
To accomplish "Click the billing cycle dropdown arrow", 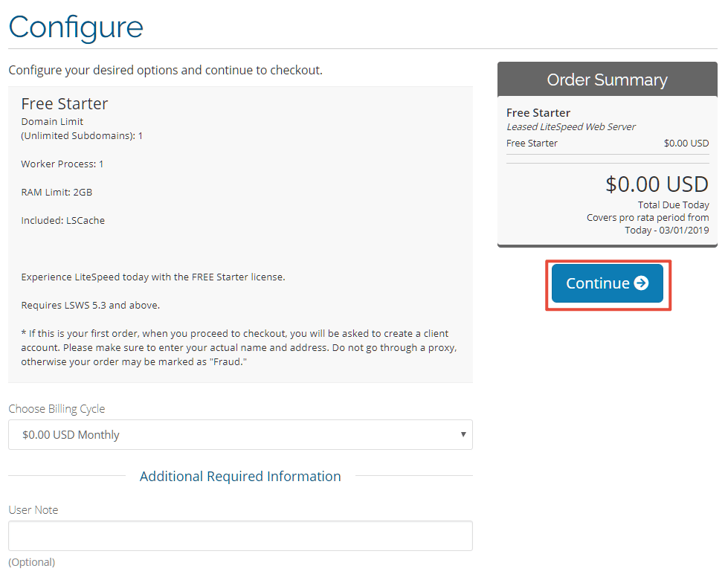I will (463, 434).
